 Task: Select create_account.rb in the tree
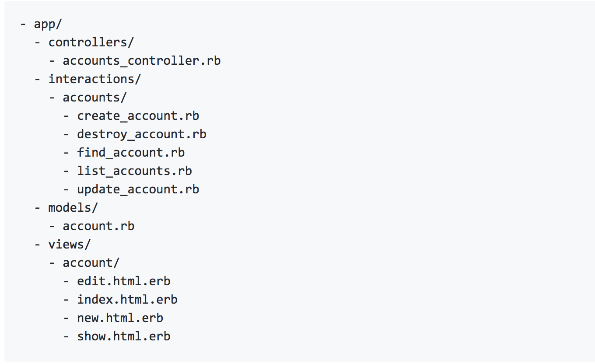[138, 116]
